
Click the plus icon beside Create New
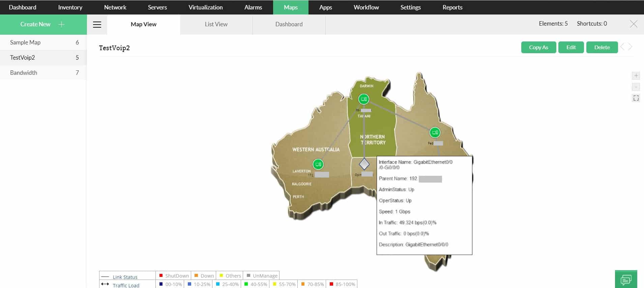61,24
